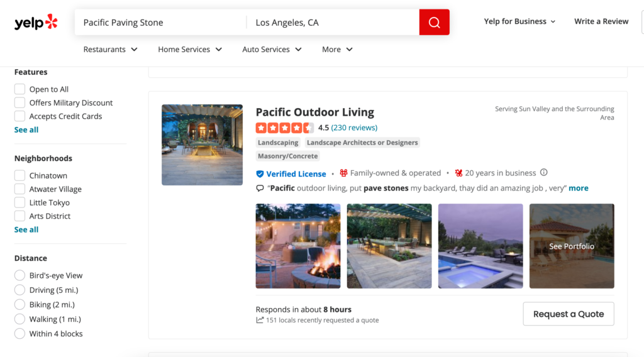Click the star rating for Pacific Outdoor Living
The height and width of the screenshot is (357, 644).
(x=284, y=128)
